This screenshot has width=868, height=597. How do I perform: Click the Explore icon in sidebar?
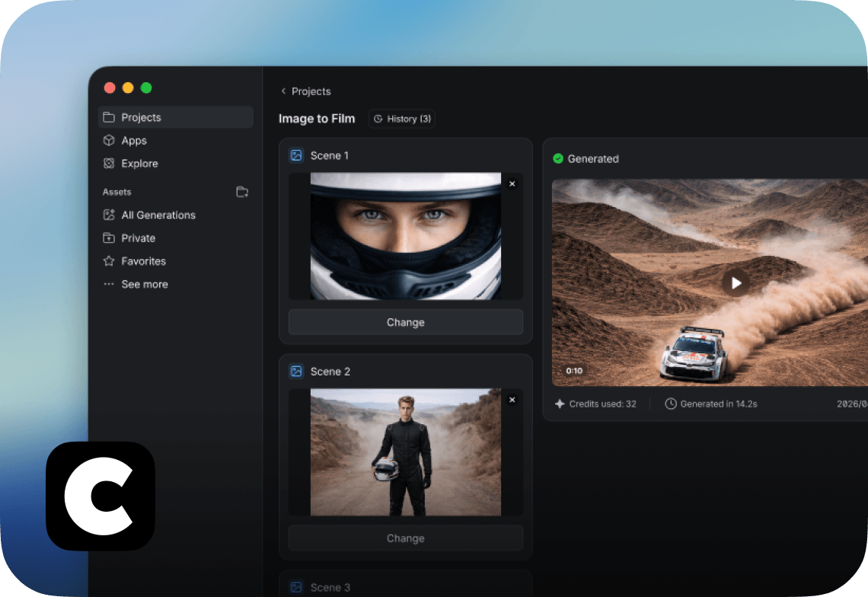click(x=109, y=164)
